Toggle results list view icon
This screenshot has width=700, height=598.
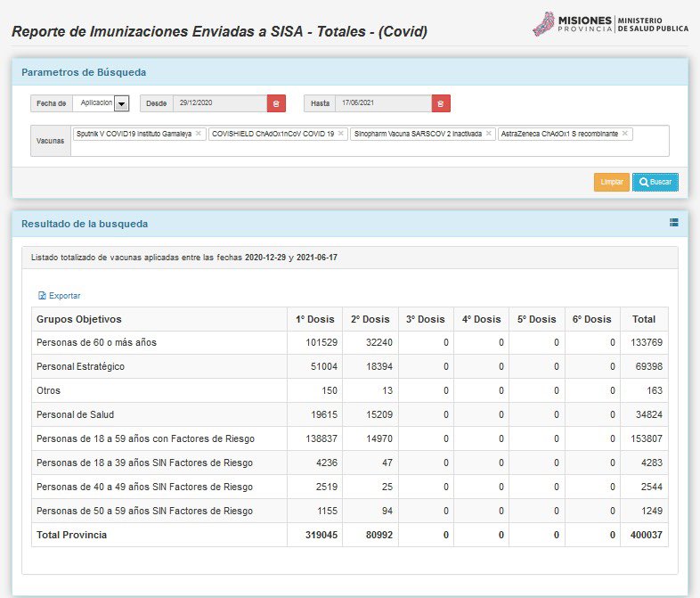click(674, 223)
